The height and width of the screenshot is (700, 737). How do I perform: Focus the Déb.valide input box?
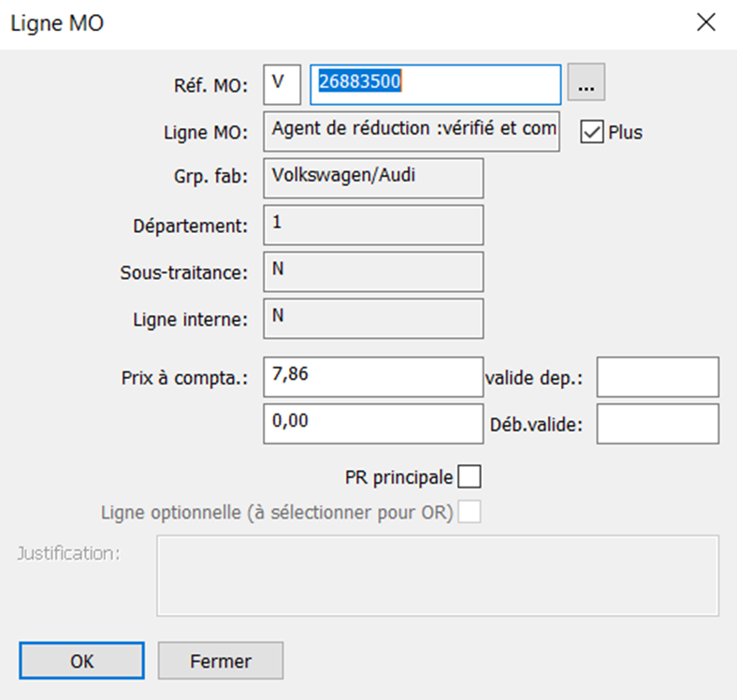(658, 423)
